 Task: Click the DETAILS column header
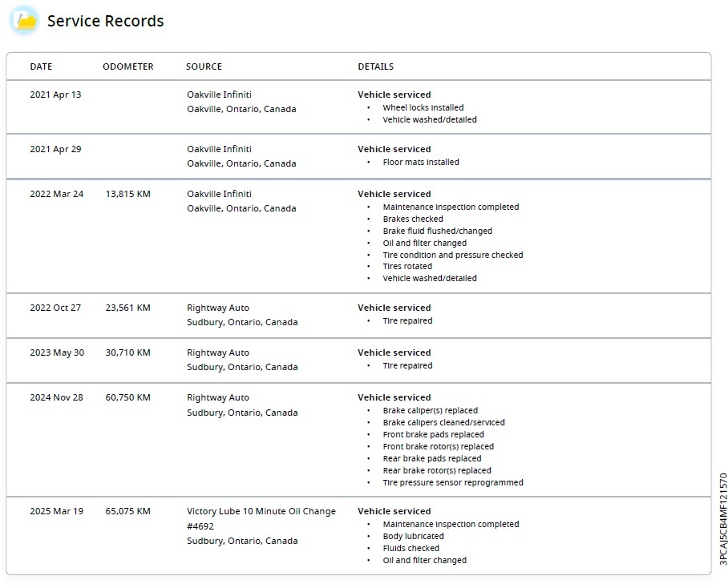point(375,66)
